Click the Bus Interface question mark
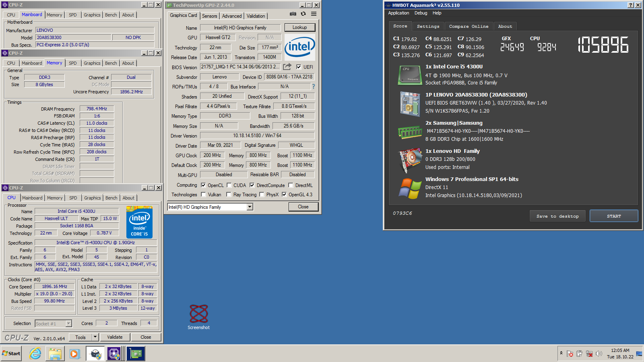644x362 pixels. click(x=313, y=86)
